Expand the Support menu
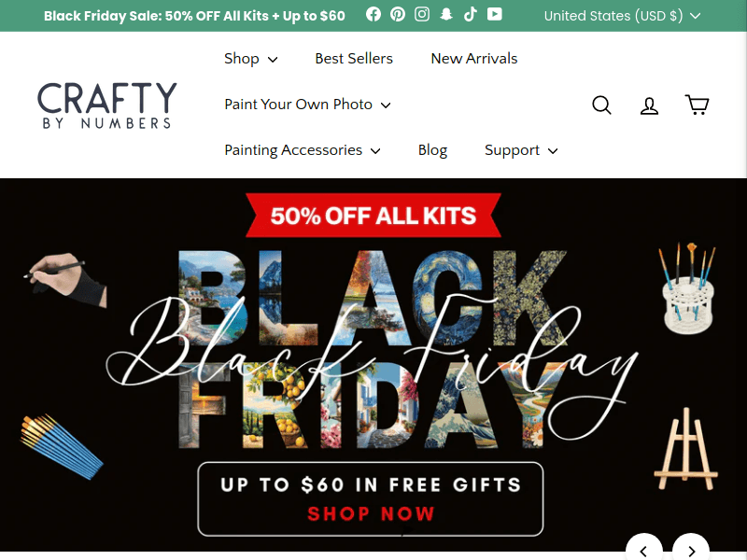The height and width of the screenshot is (560, 747). 521,150
